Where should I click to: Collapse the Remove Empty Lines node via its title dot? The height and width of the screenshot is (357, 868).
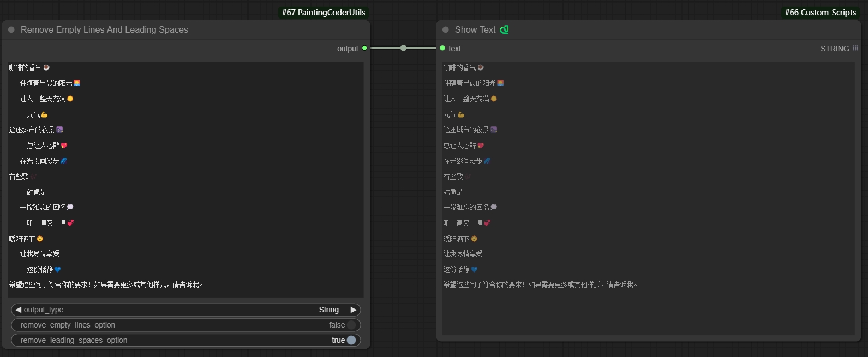(x=11, y=30)
